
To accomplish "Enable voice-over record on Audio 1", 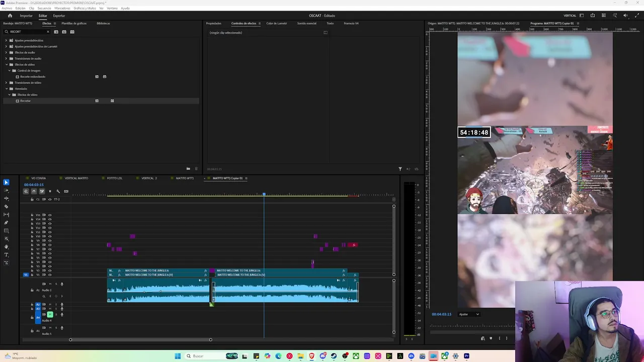I will [62, 284].
